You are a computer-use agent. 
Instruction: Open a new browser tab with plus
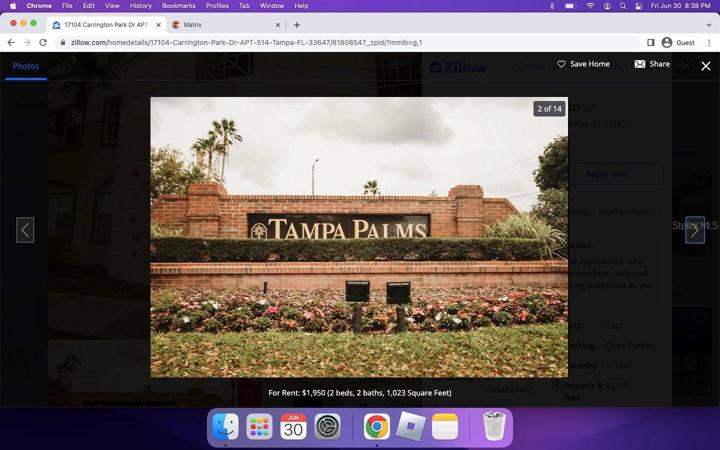(297, 25)
